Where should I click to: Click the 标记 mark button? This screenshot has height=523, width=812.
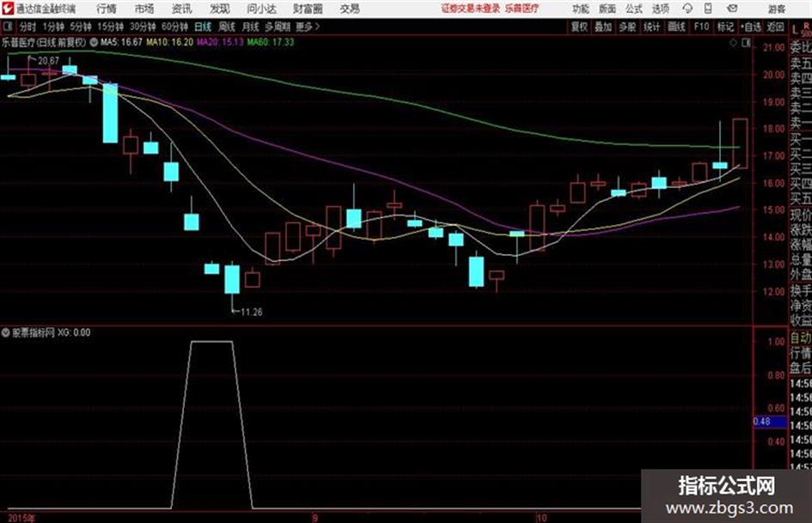(725, 27)
